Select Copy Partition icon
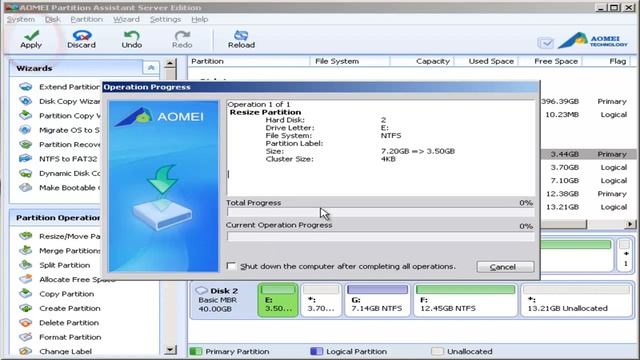 25,293
